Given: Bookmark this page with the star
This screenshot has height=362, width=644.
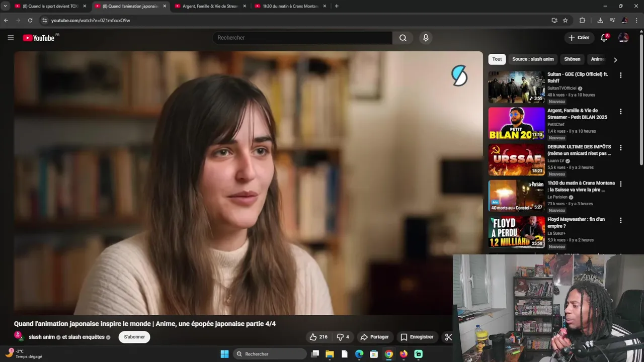Looking at the screenshot, I should tap(566, 20).
